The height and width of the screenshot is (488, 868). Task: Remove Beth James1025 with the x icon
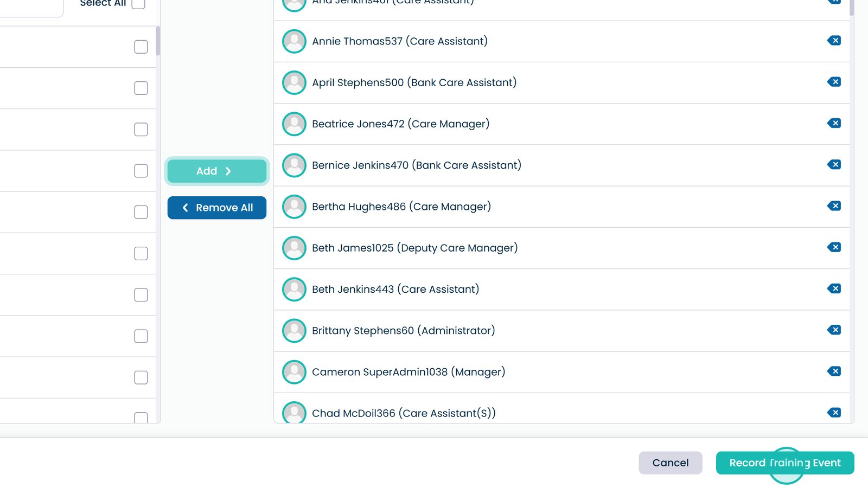(834, 247)
